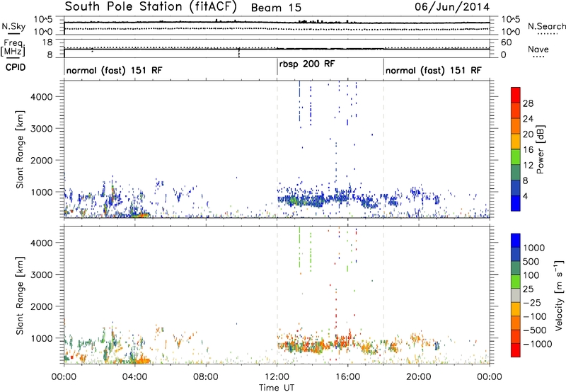Click the 'N.Sky' legend label
Image resolution: width=566 pixels, height=392 pixels.
tap(13, 26)
